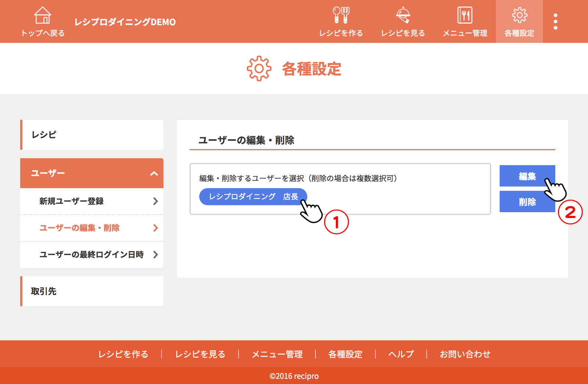Click the house icon to return to top

[43, 16]
